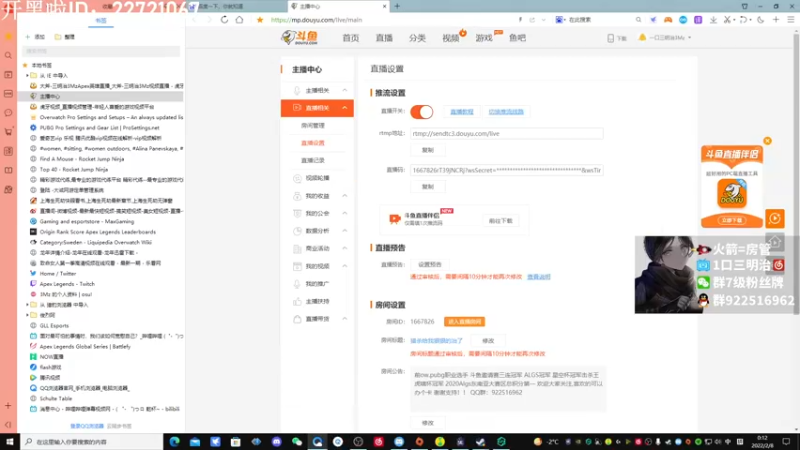Image resolution: width=800 pixels, height=450 pixels.
Task: Open the 视频 tab in Douyu header
Action: pos(451,38)
